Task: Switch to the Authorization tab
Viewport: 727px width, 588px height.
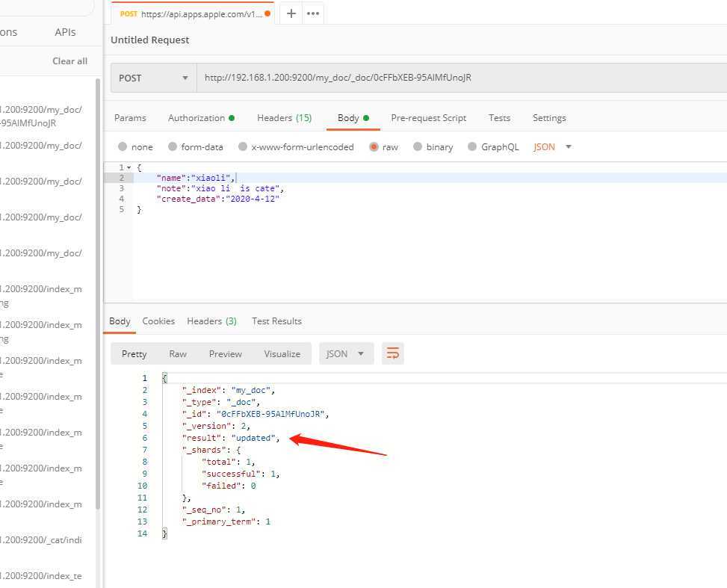Action: click(201, 118)
